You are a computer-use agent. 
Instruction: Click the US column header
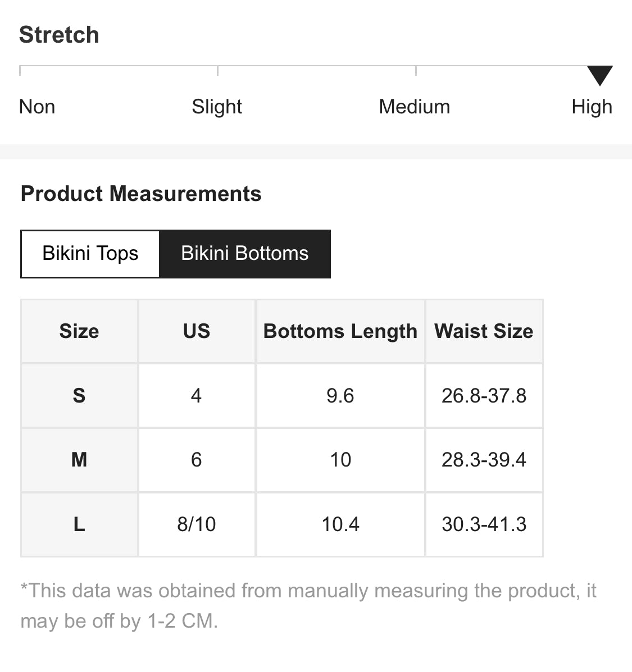pos(197,331)
